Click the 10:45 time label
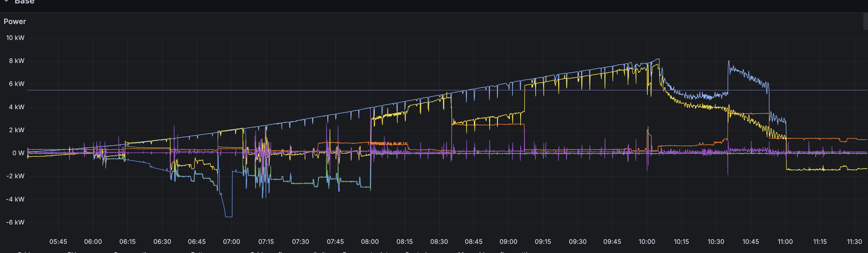The image size is (868, 253). tap(751, 241)
